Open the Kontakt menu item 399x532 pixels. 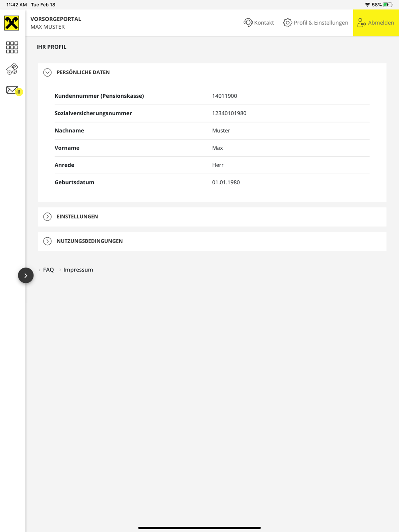point(264,23)
